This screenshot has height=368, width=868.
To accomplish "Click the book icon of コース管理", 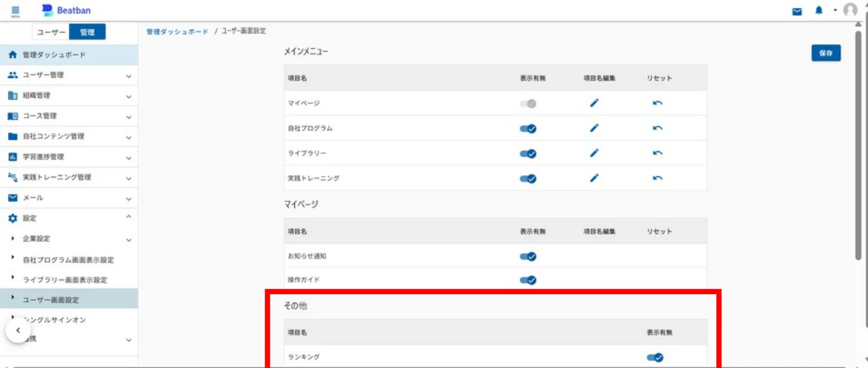I will [x=13, y=116].
